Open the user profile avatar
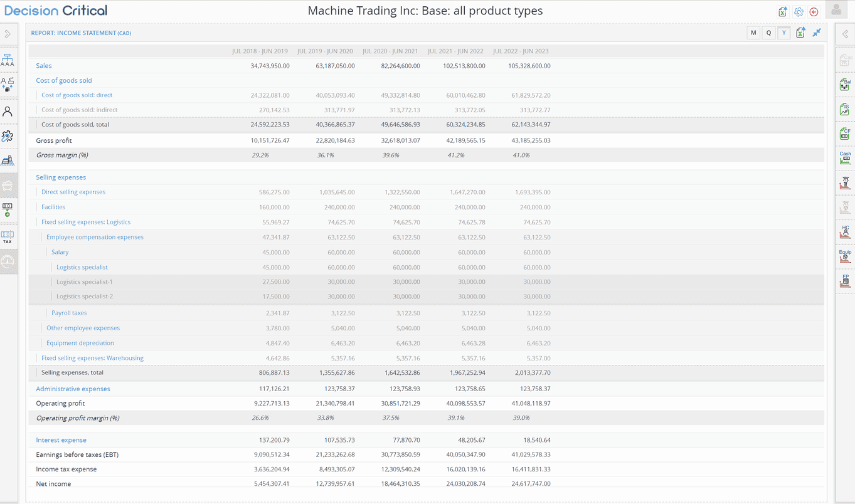This screenshot has height=504, width=855. click(836, 9)
